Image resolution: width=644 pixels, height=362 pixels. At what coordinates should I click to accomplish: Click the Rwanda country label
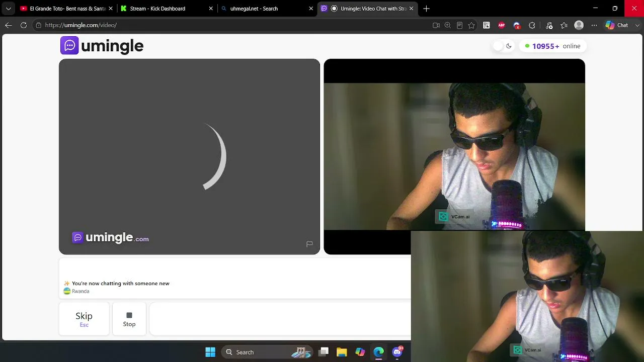(x=80, y=291)
